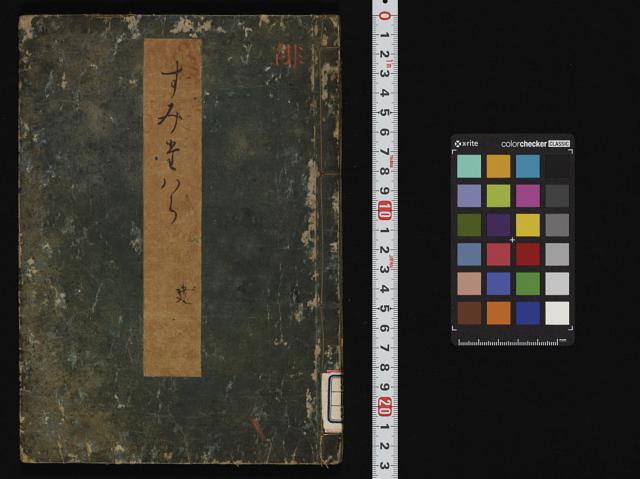Pick the medium gray patch beside the yellow patch
This screenshot has height=479, width=640.
tap(557, 225)
